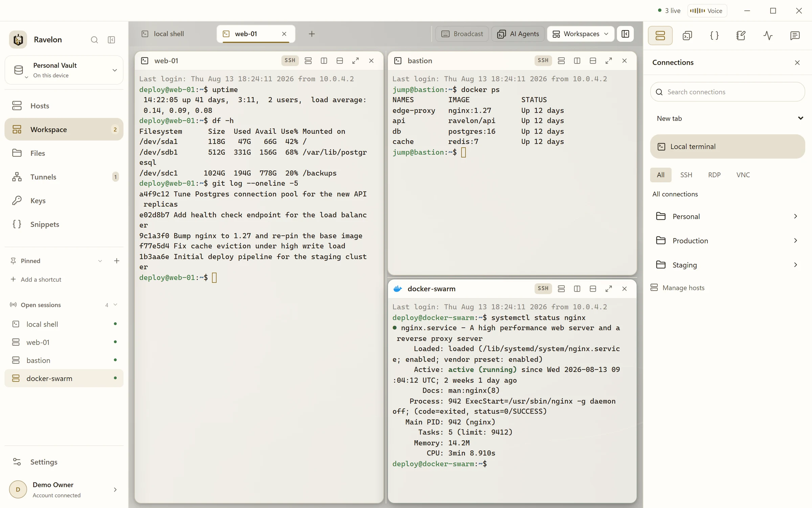Open the Tunnels section
Viewport: 812px width, 508px height.
pos(64,177)
